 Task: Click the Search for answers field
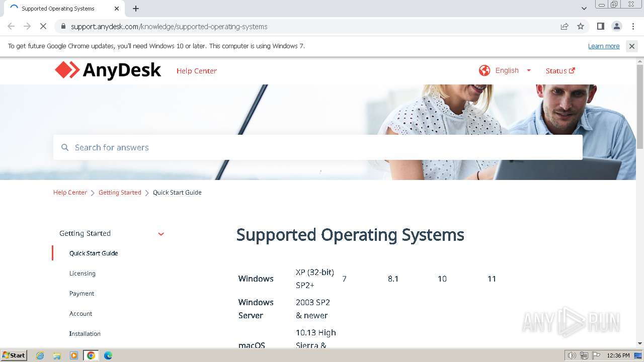coord(318,147)
